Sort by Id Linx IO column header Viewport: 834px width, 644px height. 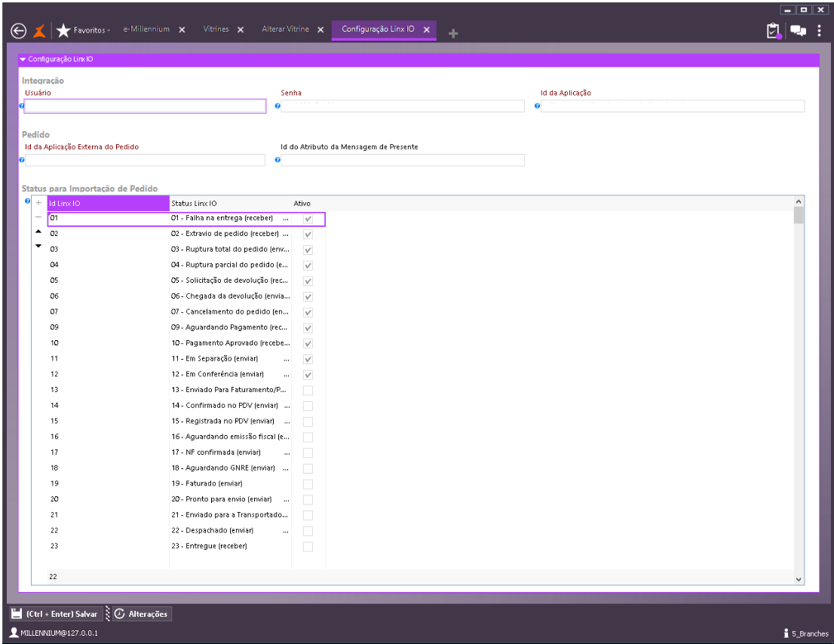(x=109, y=203)
